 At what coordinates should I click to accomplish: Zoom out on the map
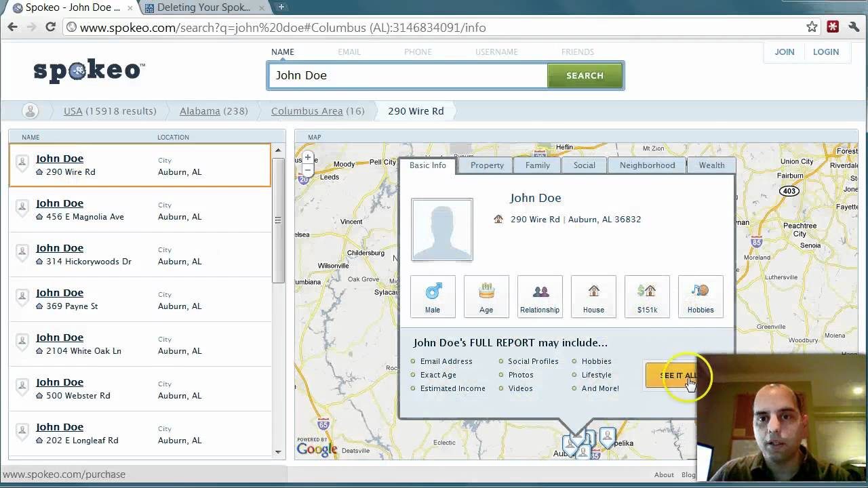[x=308, y=171]
